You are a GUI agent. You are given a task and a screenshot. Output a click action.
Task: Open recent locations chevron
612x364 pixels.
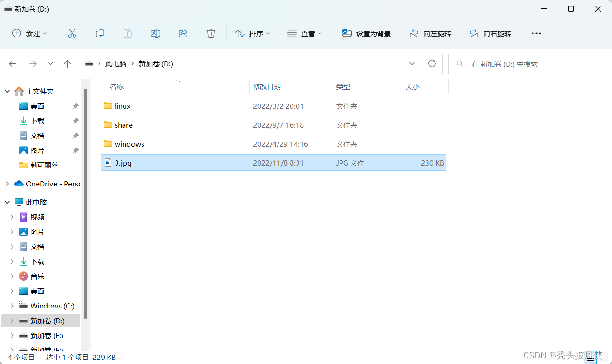coord(51,64)
